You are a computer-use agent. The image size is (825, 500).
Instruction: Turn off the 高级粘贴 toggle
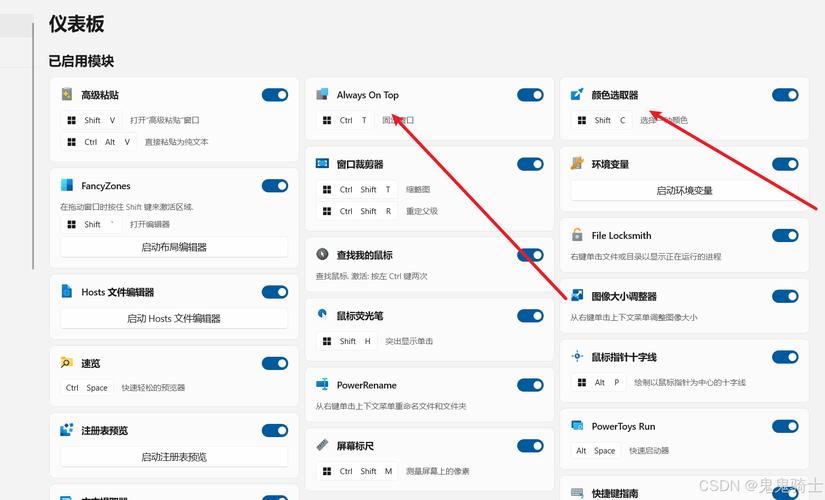(275, 95)
